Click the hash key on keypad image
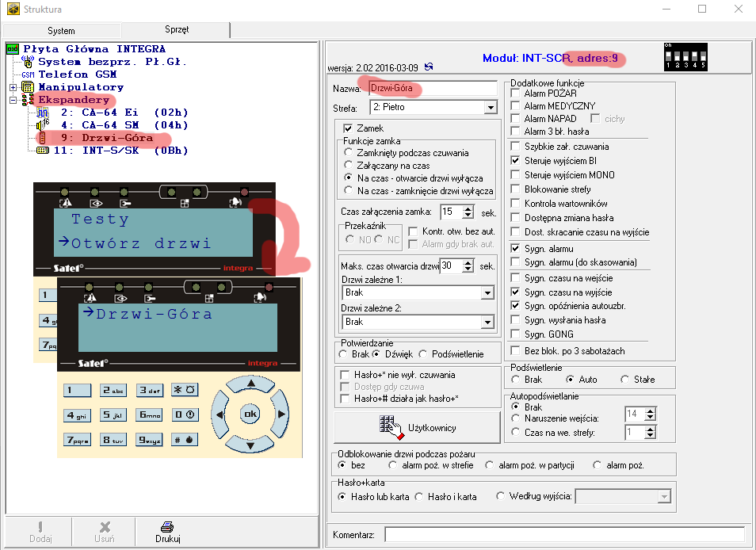This screenshot has height=550, width=756. [184, 440]
